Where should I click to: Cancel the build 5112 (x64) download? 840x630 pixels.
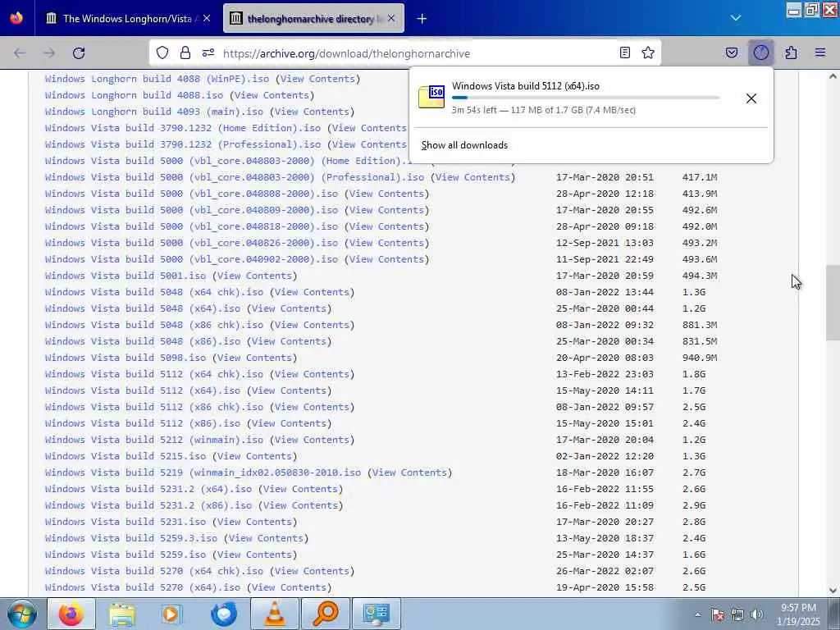pos(751,98)
